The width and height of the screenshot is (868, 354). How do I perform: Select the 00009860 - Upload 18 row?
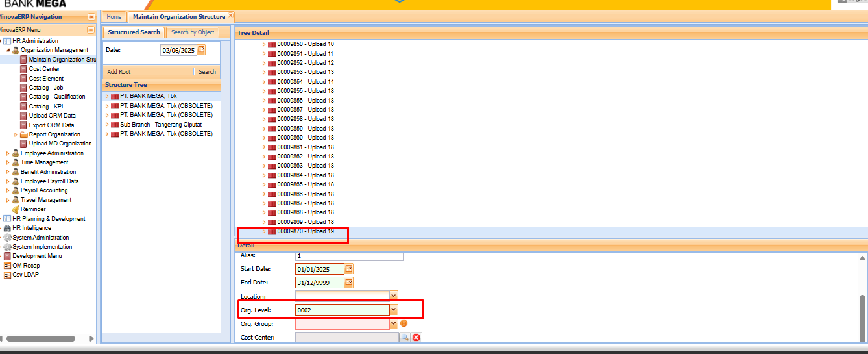coord(551,138)
